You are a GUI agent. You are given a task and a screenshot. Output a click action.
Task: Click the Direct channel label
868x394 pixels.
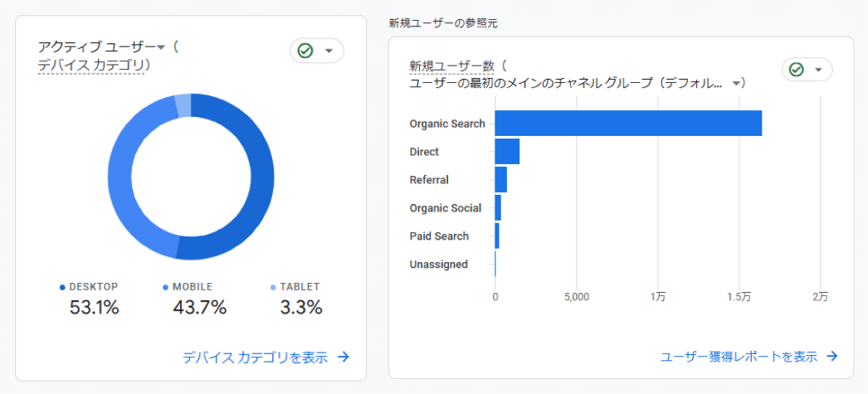click(x=424, y=151)
